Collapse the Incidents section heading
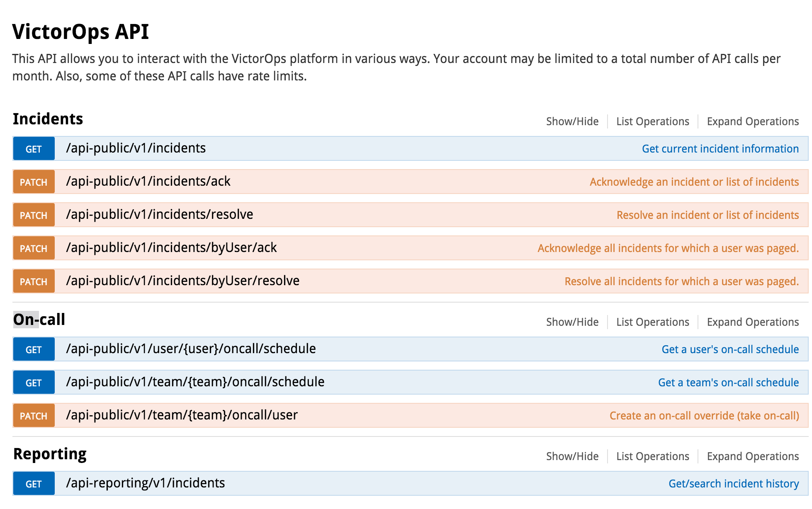This screenshot has width=812, height=509. (48, 119)
